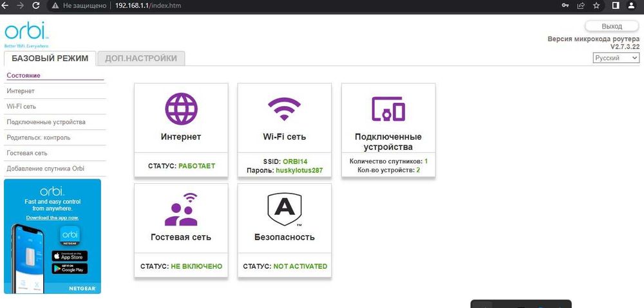This screenshot has height=308, width=644.
Task: Switch to the ДОП.НАСТРОЙКИ tab
Action: [141, 59]
